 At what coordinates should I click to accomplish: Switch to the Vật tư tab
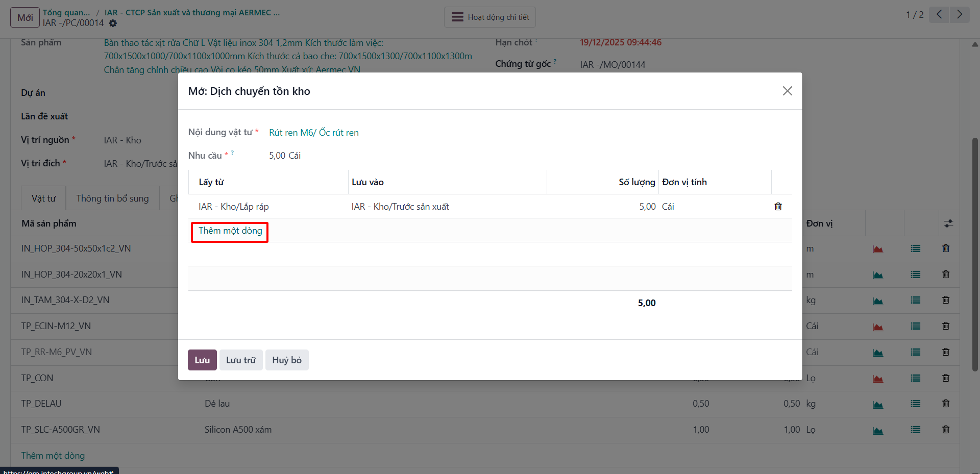[x=43, y=198]
